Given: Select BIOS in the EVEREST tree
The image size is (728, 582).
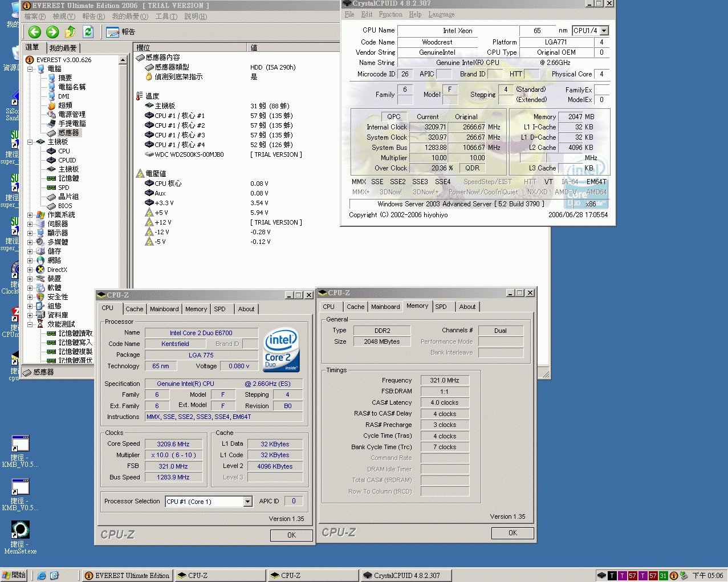Looking at the screenshot, I should pyautogui.click(x=65, y=206).
